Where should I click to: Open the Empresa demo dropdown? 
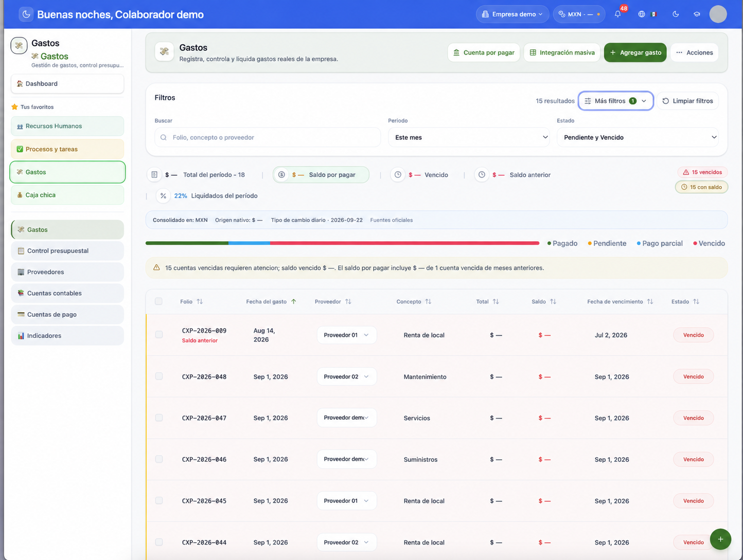(x=512, y=14)
